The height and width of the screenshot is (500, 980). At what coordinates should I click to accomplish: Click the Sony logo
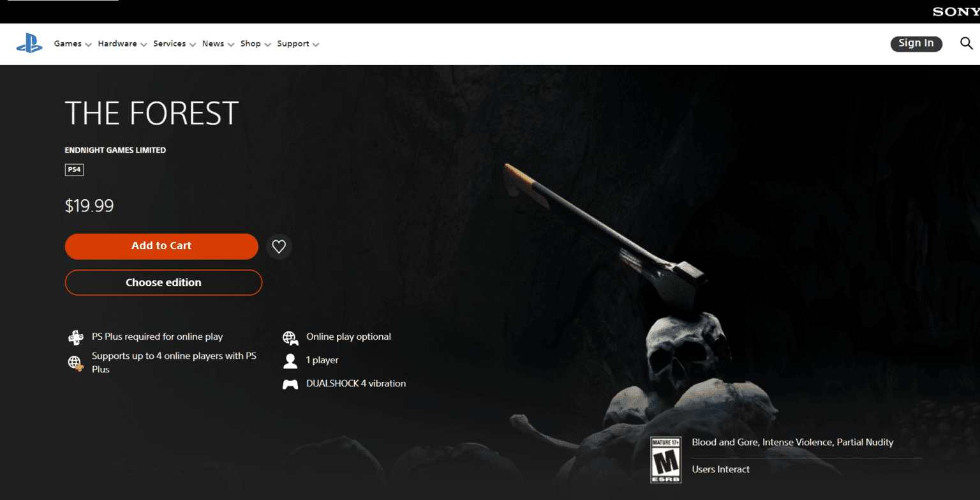pos(955,11)
